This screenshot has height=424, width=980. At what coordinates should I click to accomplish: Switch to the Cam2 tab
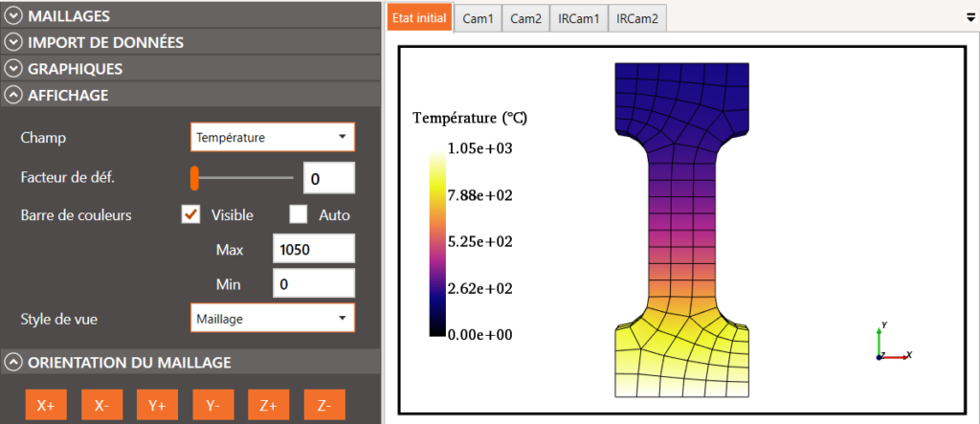pyautogui.click(x=525, y=19)
